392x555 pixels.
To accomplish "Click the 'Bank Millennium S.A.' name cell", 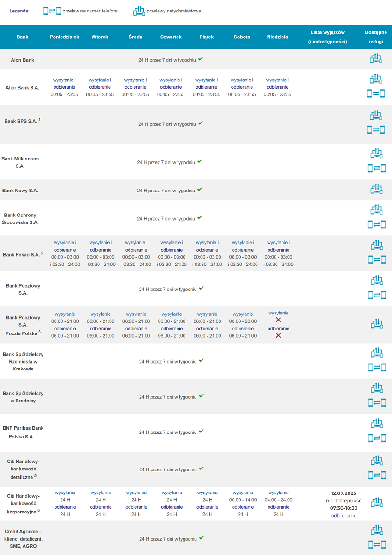I will click(x=20, y=162).
